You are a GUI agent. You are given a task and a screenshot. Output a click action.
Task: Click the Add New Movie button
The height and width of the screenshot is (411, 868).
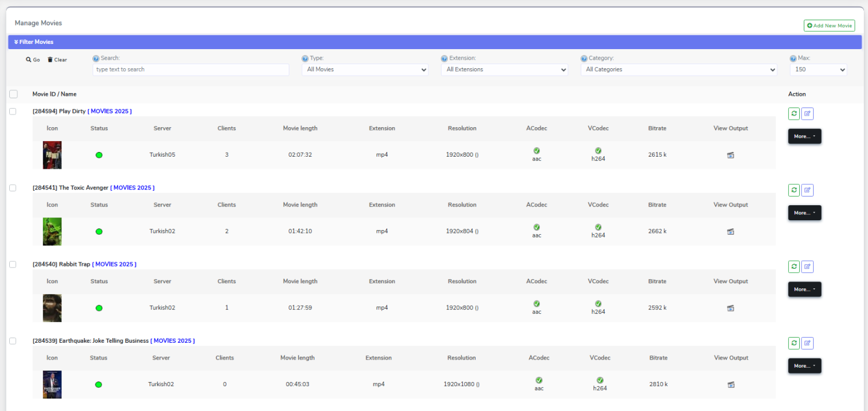tap(829, 26)
